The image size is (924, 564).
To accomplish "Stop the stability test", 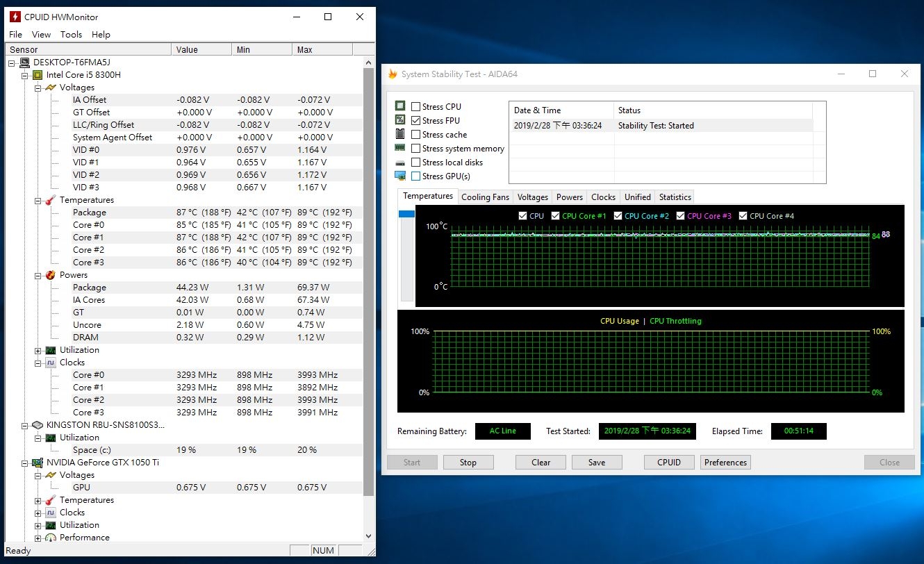I will click(468, 463).
